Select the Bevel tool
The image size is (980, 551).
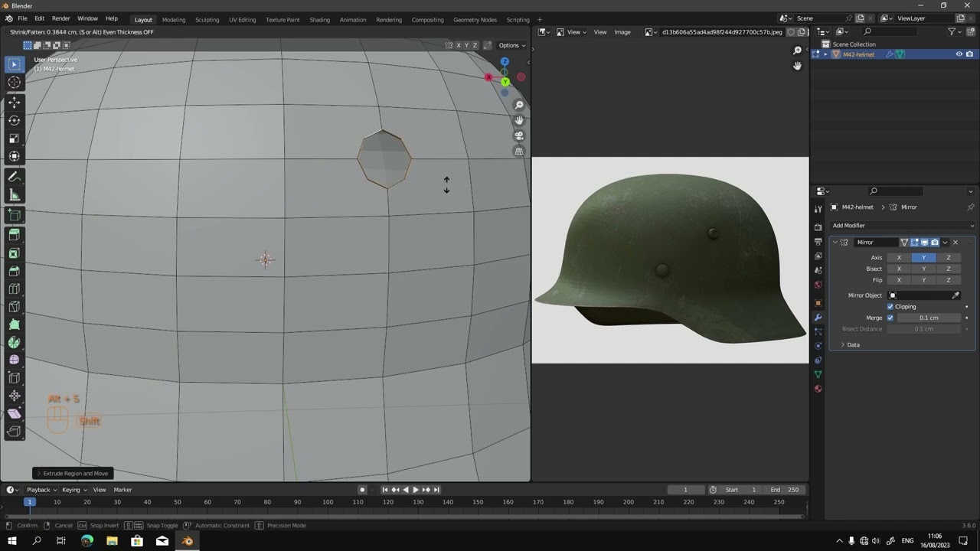pos(14,271)
